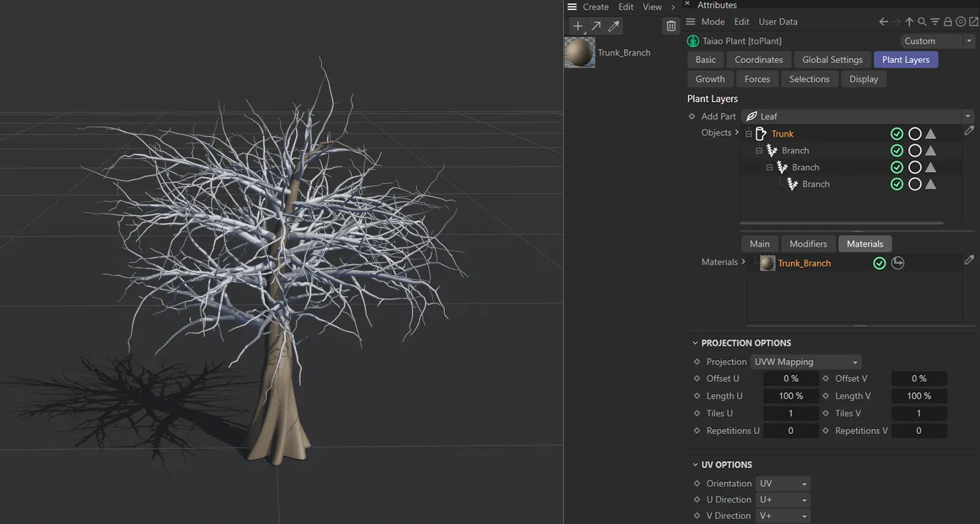980x524 pixels.
Task: Click the filter icon in the Attributes header
Action: 935,21
